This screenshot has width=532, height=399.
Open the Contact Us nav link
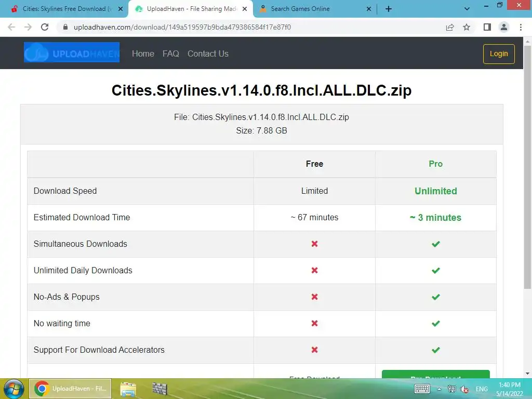[x=208, y=54]
